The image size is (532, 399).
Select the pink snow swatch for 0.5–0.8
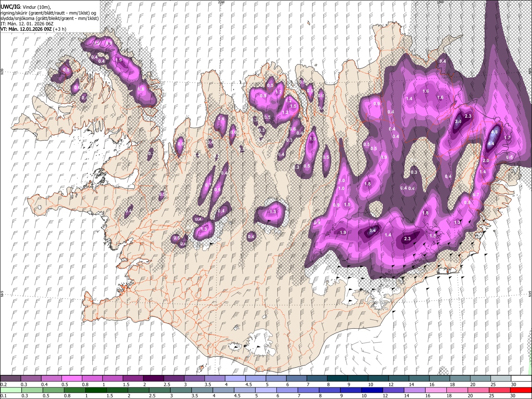pyautogui.click(x=71, y=379)
